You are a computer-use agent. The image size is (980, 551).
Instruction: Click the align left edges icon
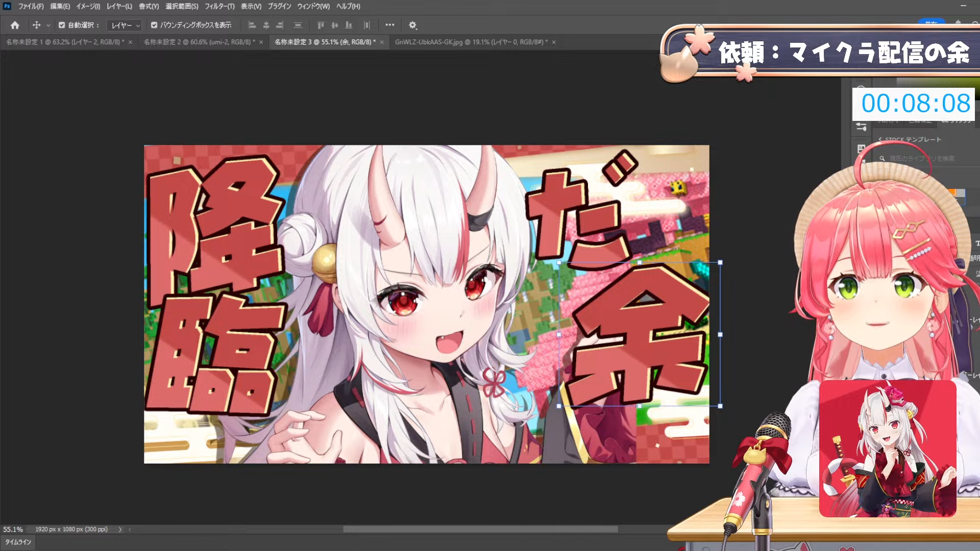[252, 25]
